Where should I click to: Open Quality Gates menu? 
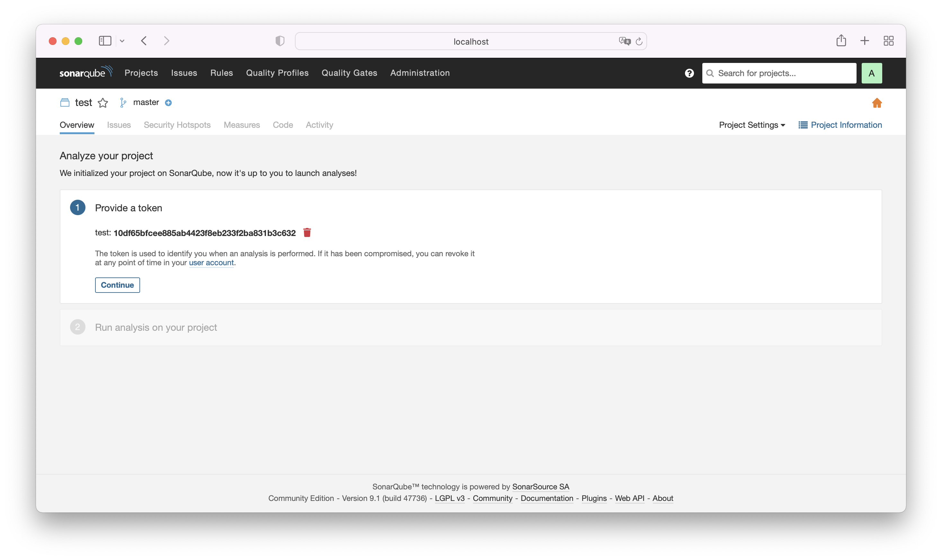pyautogui.click(x=349, y=73)
